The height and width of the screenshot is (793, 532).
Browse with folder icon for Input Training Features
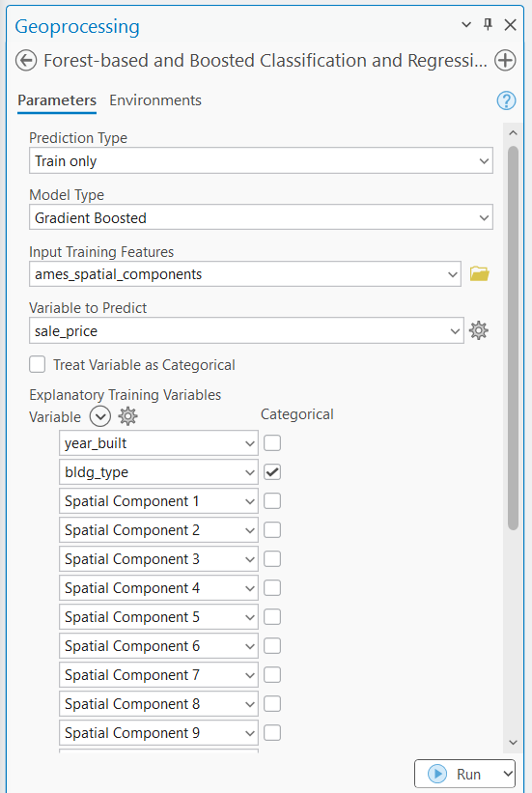479,273
